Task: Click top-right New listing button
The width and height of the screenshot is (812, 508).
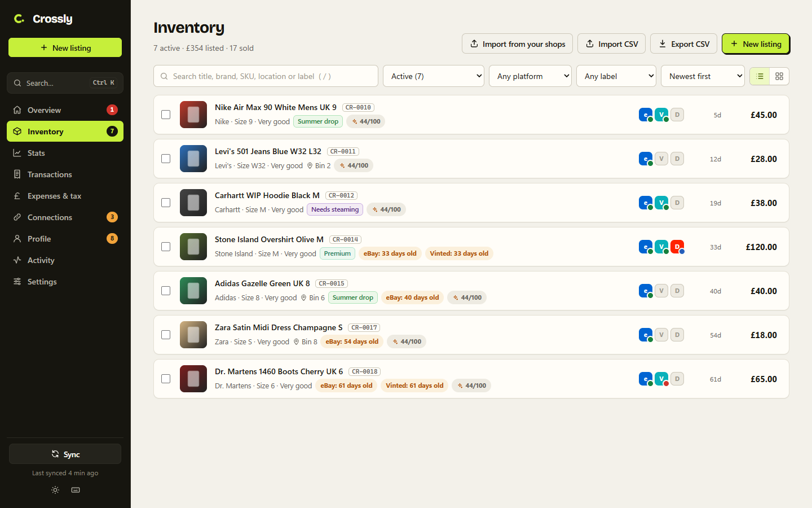Action: [x=756, y=44]
